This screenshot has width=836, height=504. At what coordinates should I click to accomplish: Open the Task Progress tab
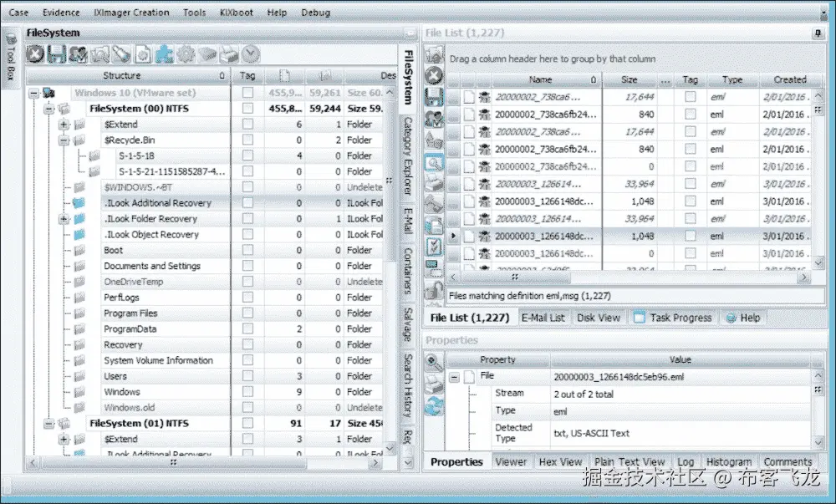point(673,318)
